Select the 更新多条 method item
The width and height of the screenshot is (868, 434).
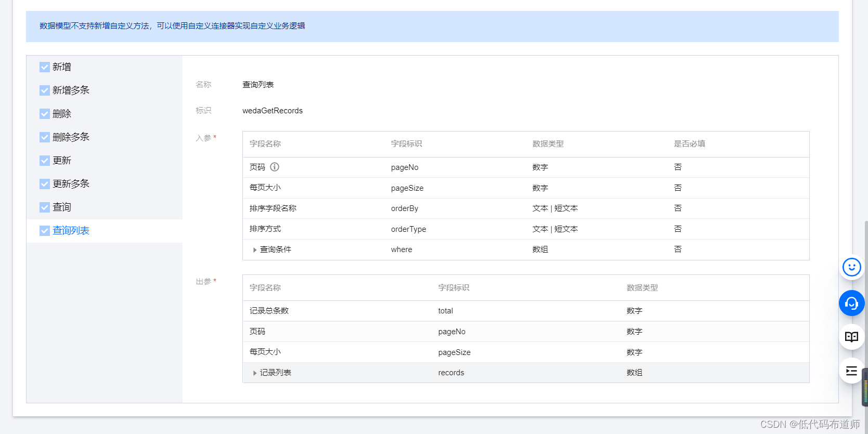coord(105,184)
